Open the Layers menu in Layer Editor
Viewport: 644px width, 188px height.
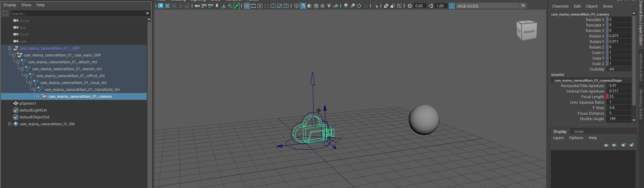pyautogui.click(x=558, y=138)
